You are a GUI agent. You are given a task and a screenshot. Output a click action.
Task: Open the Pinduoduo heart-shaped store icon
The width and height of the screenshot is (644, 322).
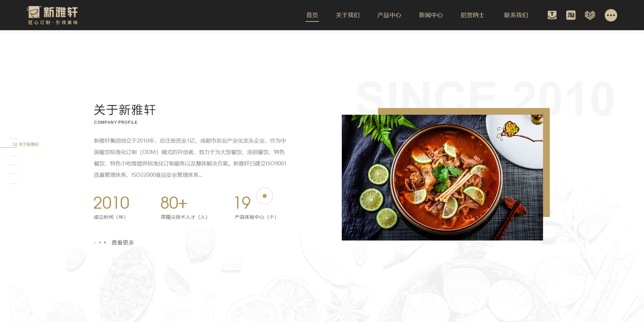coord(590,15)
